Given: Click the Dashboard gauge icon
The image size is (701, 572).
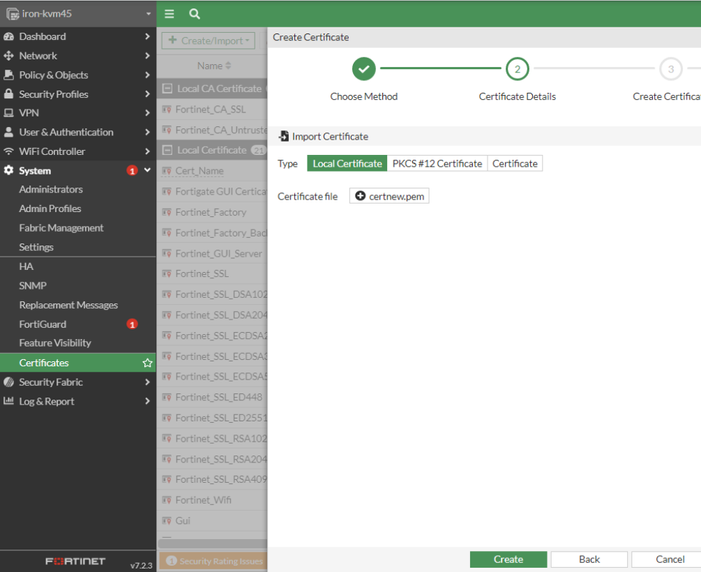Looking at the screenshot, I should (8, 37).
